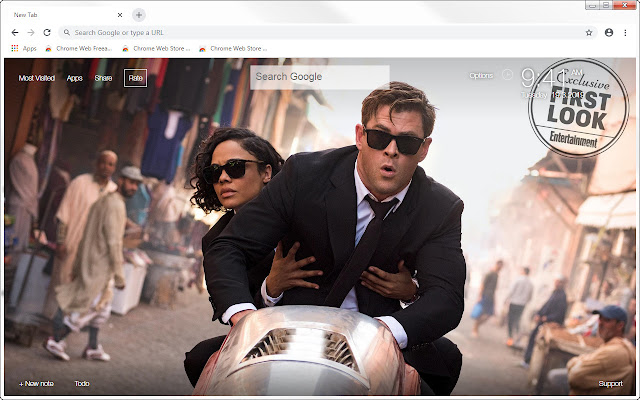Click the forward navigation arrow
The image size is (640, 400).
tap(31, 33)
